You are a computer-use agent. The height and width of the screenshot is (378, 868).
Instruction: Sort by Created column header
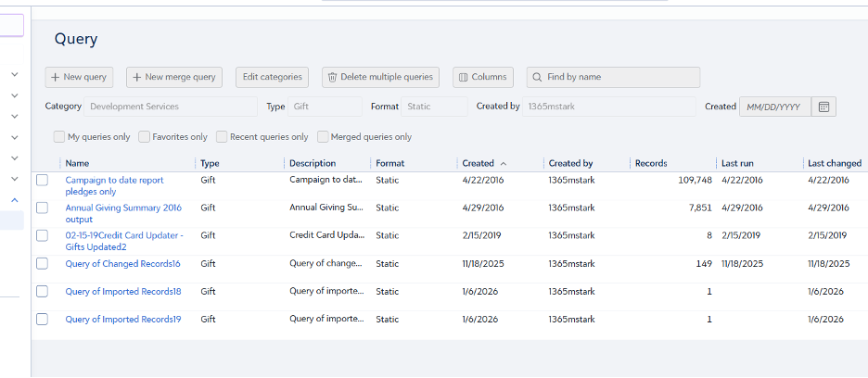(479, 163)
